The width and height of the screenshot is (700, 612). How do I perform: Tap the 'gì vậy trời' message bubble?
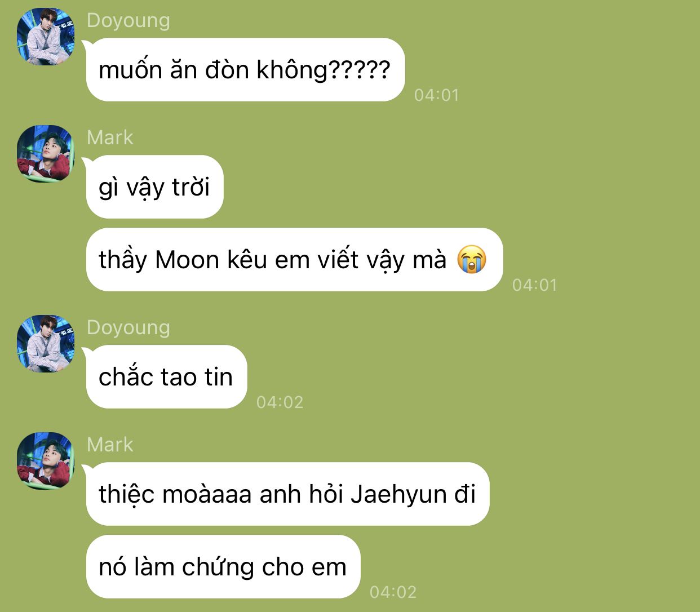(155, 187)
